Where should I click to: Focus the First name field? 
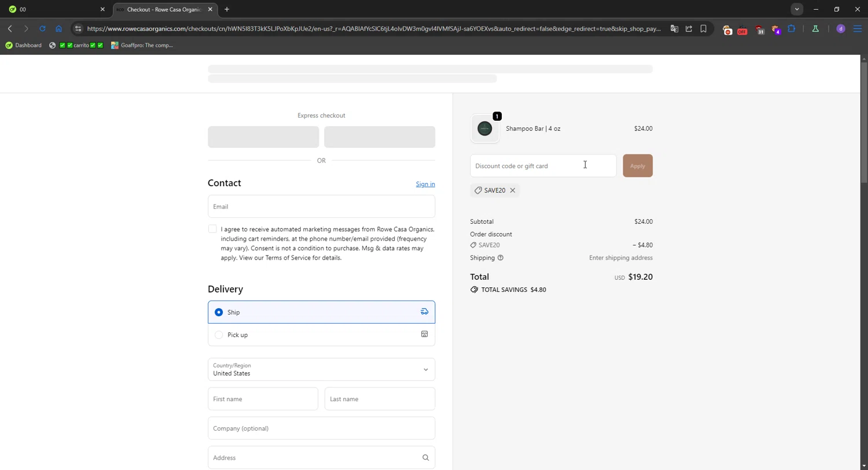coord(263,399)
